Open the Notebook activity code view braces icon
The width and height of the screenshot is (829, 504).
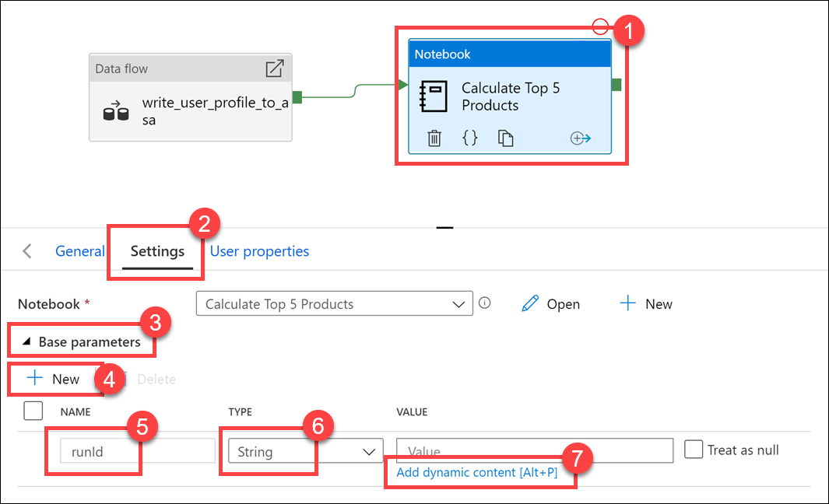(469, 138)
